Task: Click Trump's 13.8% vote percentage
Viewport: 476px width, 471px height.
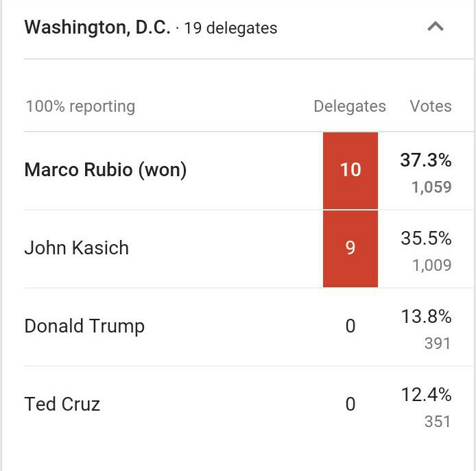Action: point(426,317)
